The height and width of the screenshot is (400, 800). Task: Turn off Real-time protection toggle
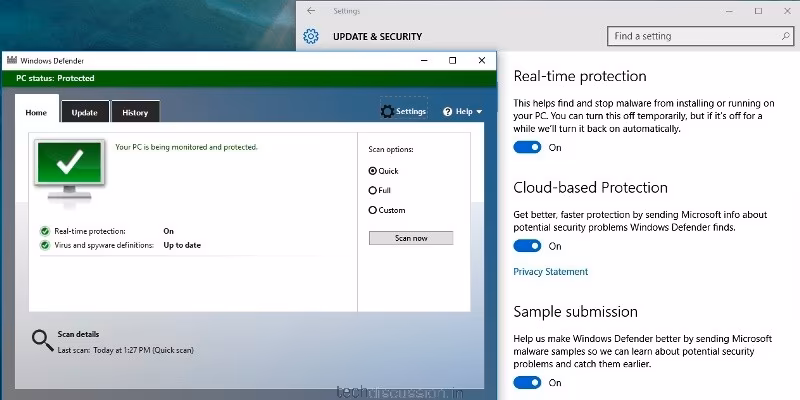coord(527,147)
